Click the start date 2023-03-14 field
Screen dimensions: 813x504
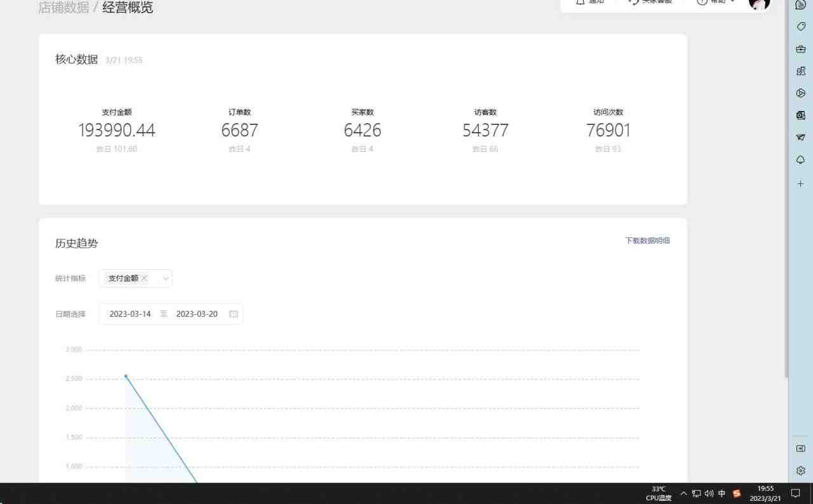click(x=130, y=314)
